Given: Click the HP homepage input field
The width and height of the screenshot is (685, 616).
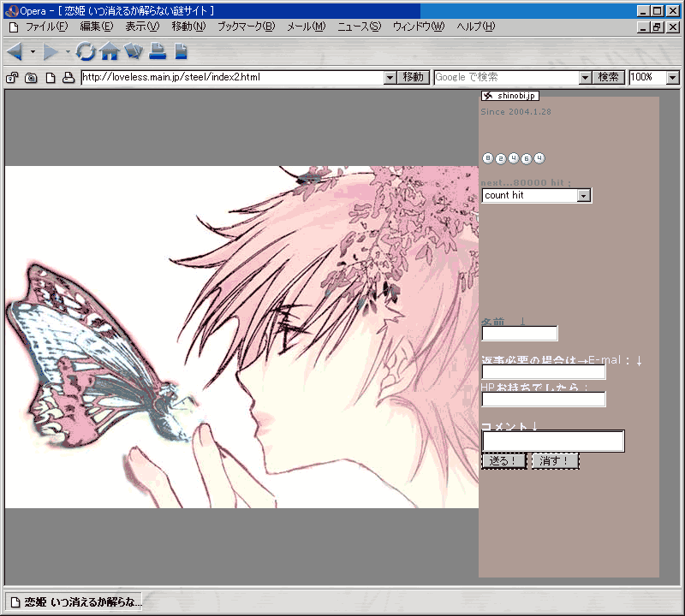Looking at the screenshot, I should point(544,399).
